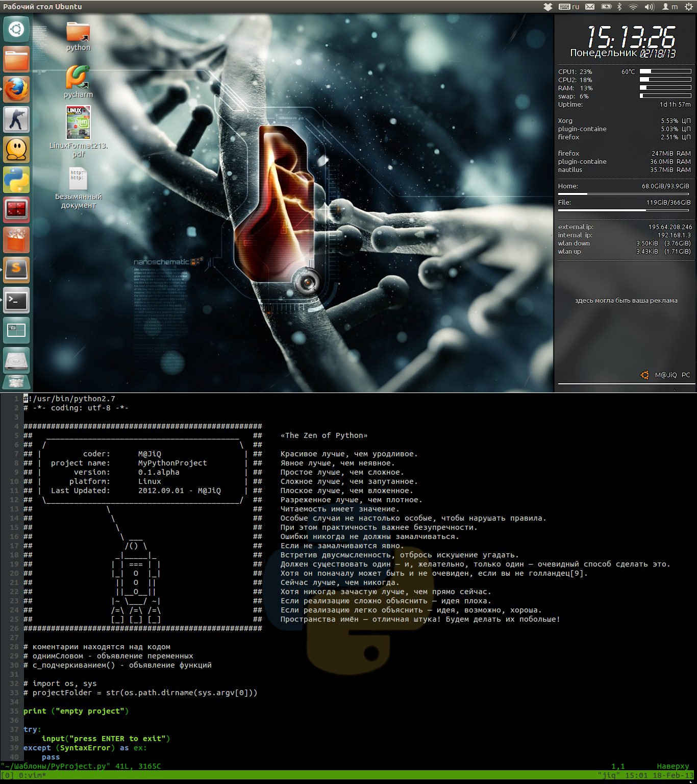Screen dimensions: 697x784
Task: Click the conky text 'здесь могла быть ваша реклама'
Action: 626,301
